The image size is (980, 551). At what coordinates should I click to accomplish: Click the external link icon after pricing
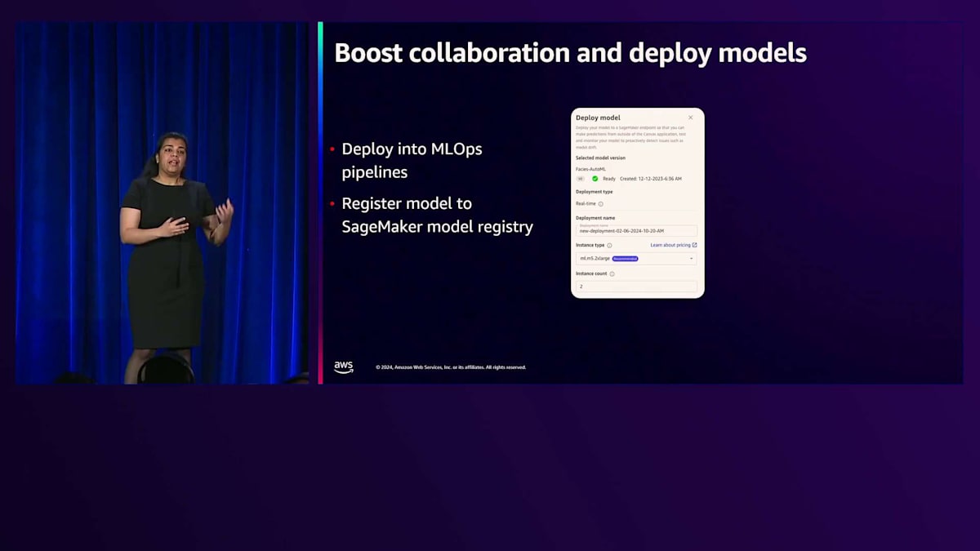(695, 245)
